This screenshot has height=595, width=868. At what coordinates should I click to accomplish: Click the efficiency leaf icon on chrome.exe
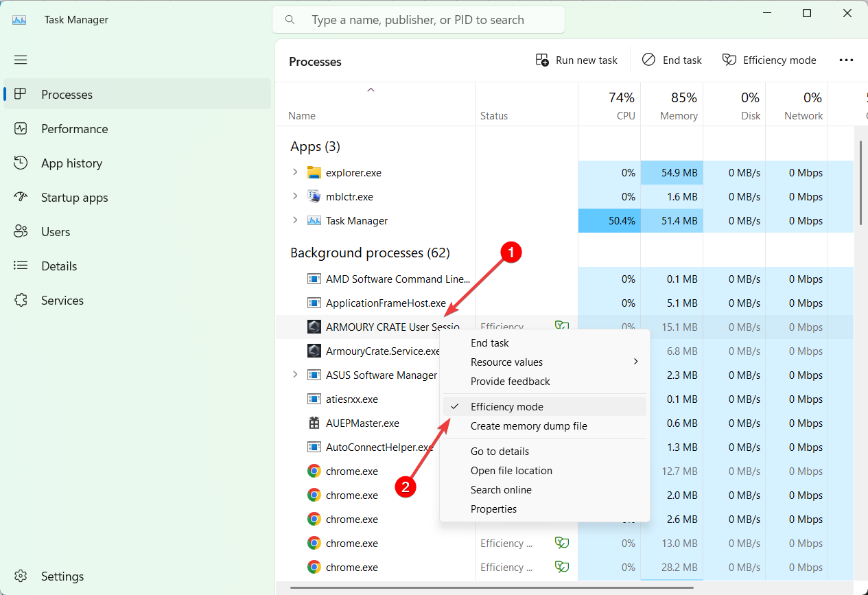[562, 543]
